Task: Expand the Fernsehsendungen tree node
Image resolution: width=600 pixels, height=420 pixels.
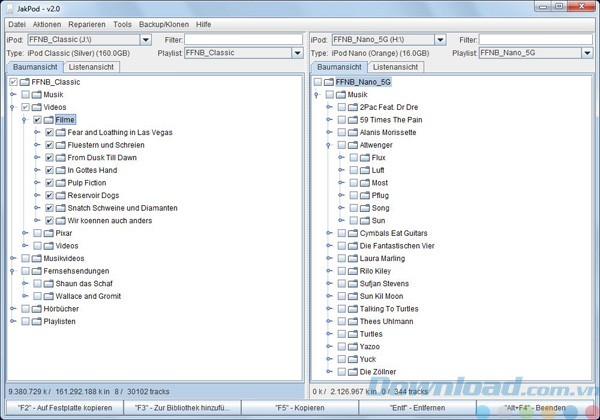Action: [13, 270]
